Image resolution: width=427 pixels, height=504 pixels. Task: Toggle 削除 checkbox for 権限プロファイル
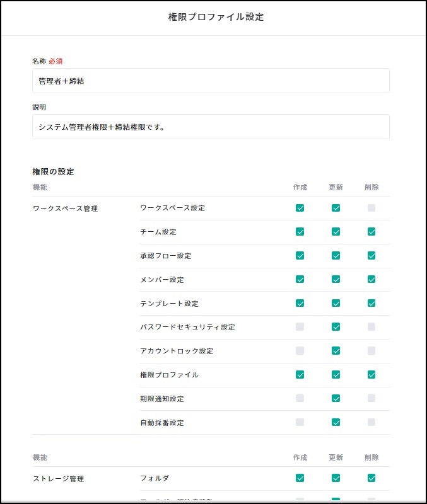371,374
